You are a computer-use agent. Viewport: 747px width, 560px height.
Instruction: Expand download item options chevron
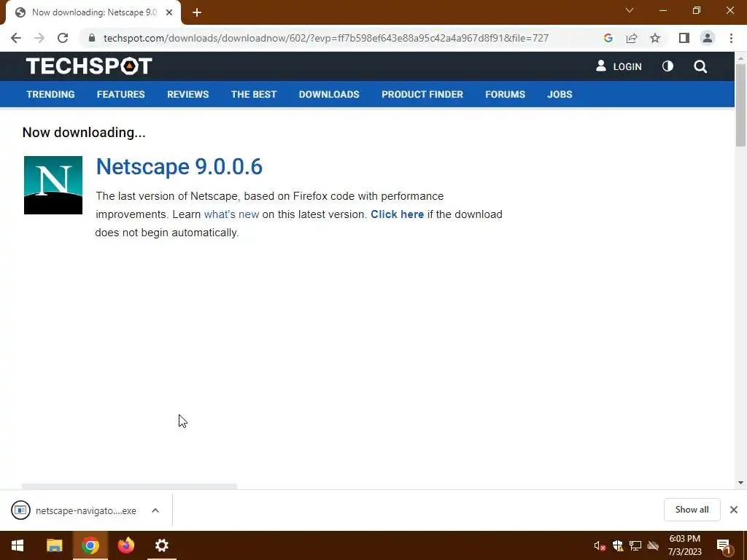(x=155, y=510)
